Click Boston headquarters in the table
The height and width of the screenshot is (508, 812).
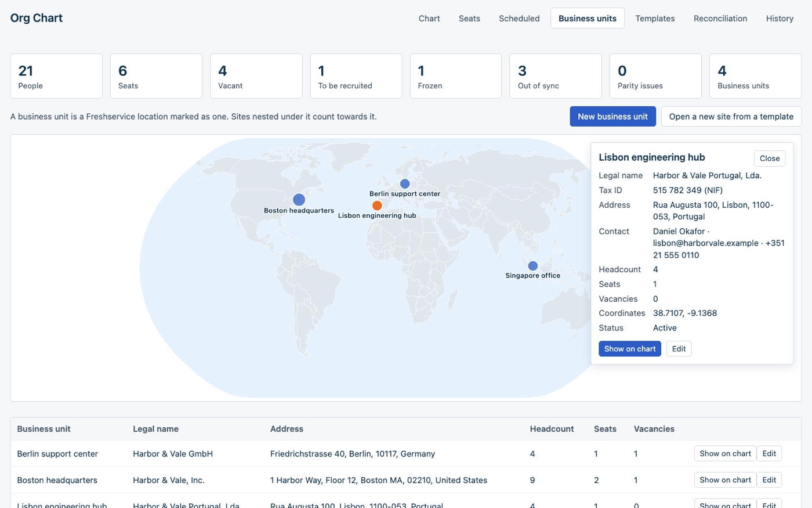57,480
